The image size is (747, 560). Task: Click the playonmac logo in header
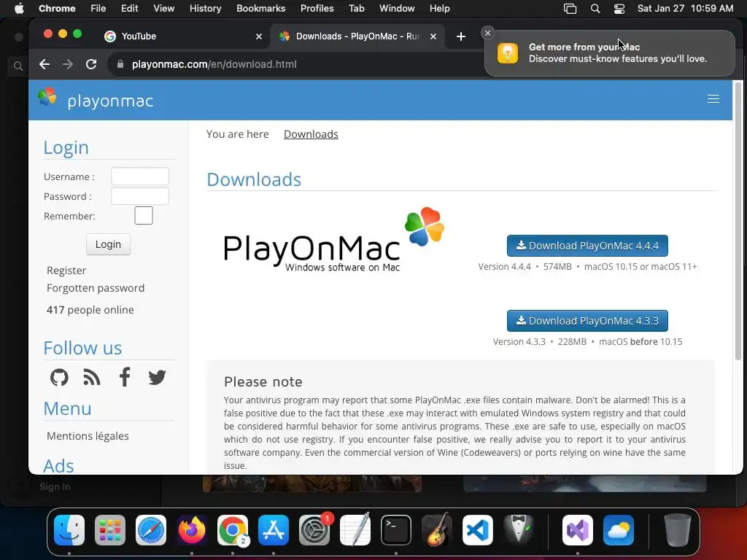pos(96,99)
